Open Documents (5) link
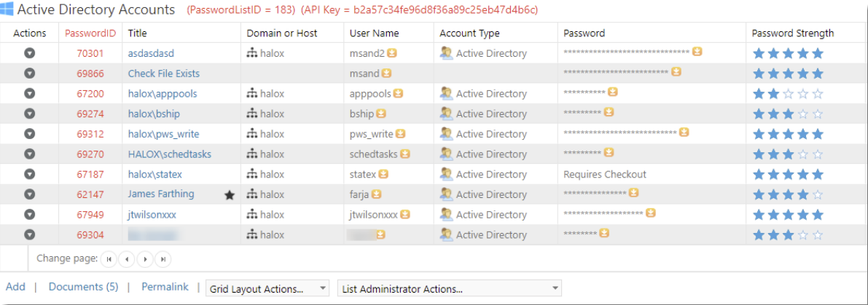 click(84, 287)
